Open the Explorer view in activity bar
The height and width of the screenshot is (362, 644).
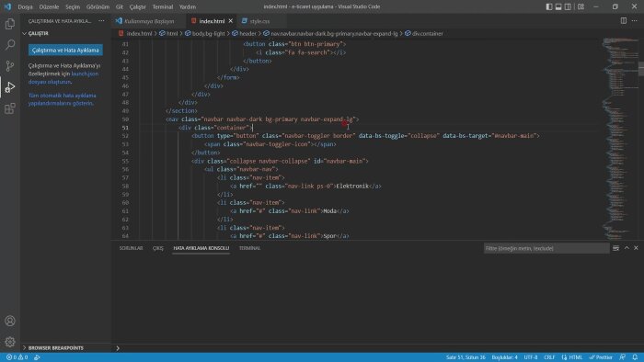tap(10, 24)
